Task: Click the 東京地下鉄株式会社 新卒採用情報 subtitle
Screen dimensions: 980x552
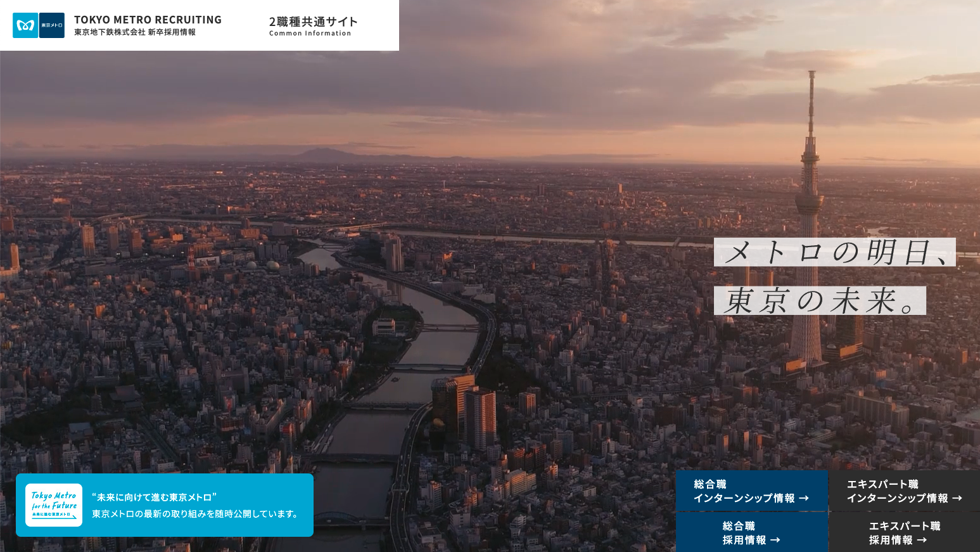Action: [x=135, y=32]
